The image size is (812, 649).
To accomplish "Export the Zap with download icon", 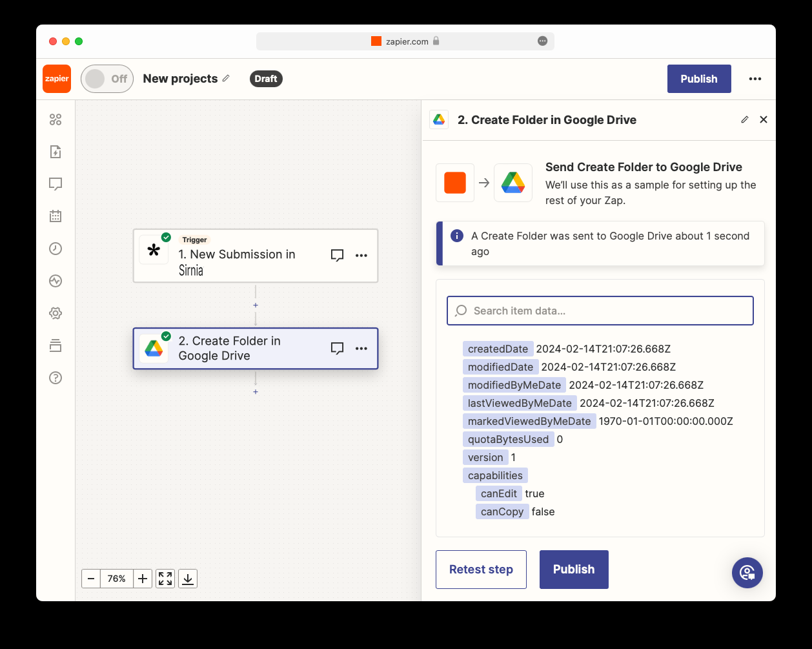I will click(x=188, y=579).
